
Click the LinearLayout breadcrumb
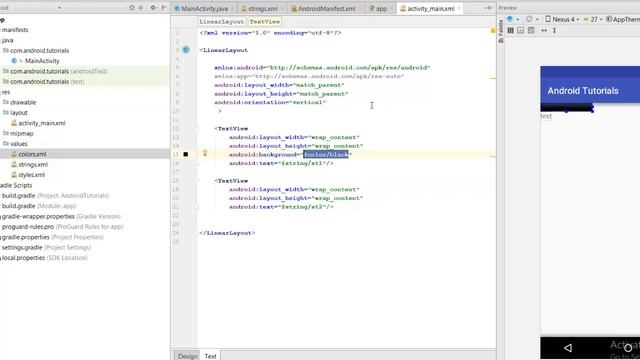221,22
